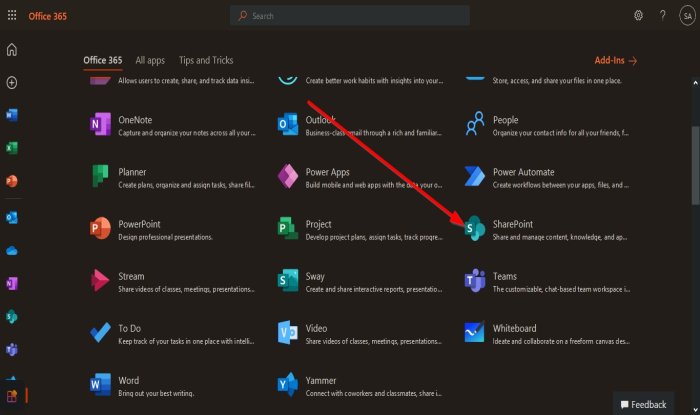Open the Outlook app icon
The width and height of the screenshot is (700, 415).
(288, 124)
